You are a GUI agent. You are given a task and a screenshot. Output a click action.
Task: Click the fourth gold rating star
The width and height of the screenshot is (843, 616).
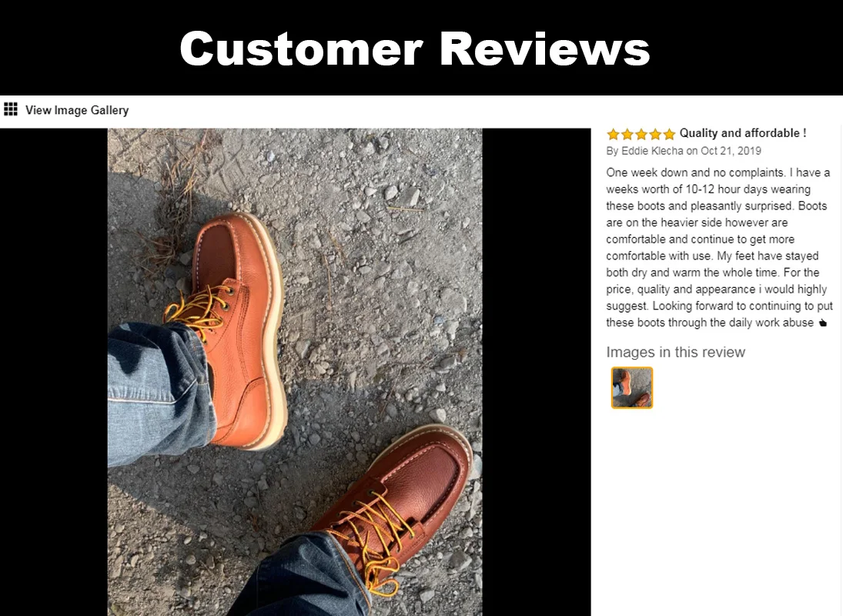(x=655, y=134)
